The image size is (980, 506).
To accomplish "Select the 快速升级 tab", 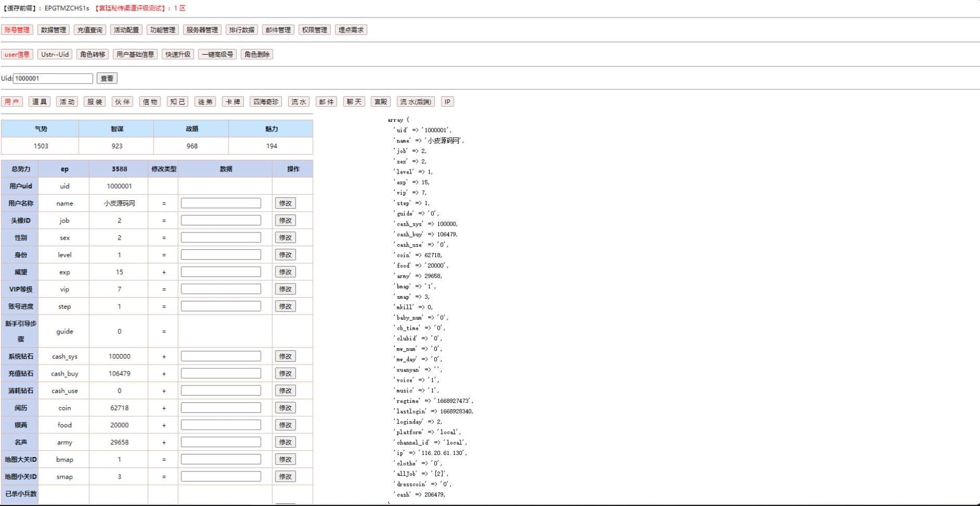I will click(178, 54).
